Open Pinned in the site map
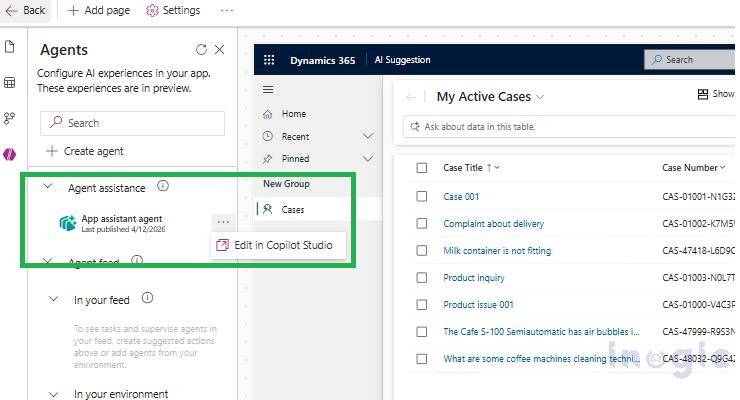This screenshot has width=740, height=400. (295, 158)
